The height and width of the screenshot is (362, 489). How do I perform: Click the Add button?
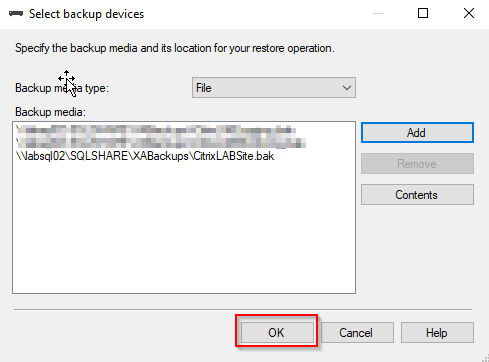click(x=417, y=133)
